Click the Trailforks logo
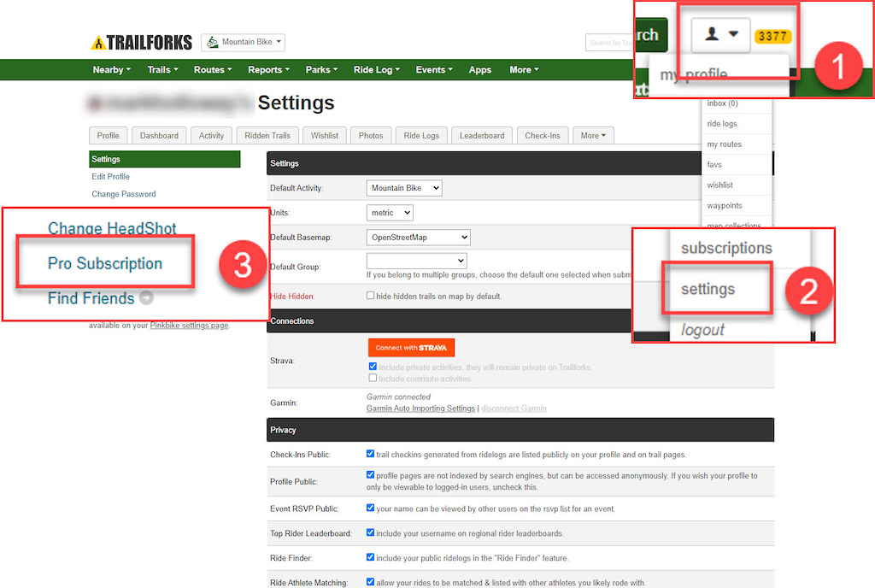Image resolution: width=875 pixels, height=588 pixels. pyautogui.click(x=141, y=43)
